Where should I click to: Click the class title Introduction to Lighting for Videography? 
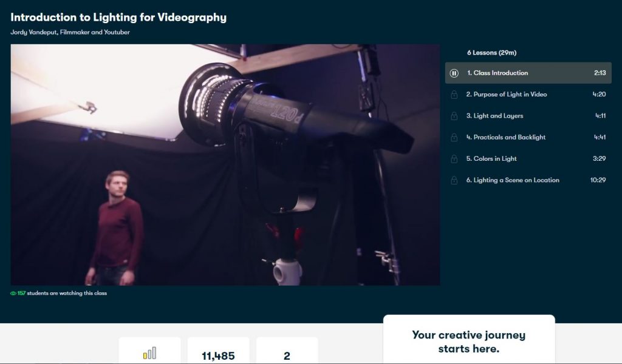[x=118, y=18]
